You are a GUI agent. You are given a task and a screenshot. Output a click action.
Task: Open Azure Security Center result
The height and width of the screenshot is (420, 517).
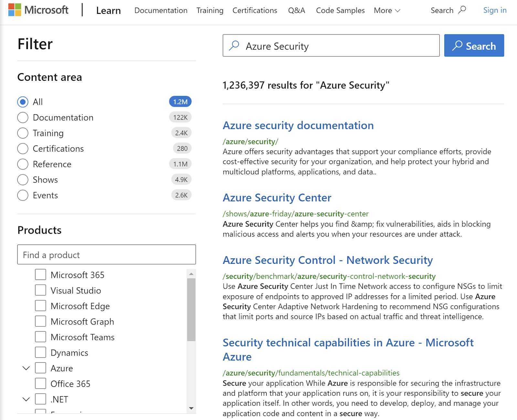[277, 198]
